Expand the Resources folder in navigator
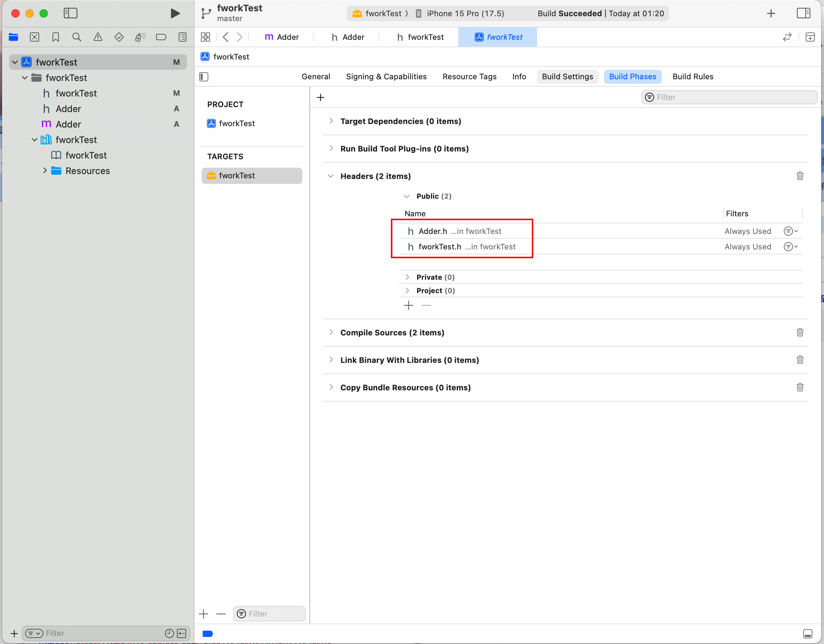Screen dimensions: 824x644 pyautogui.click(x=45, y=171)
